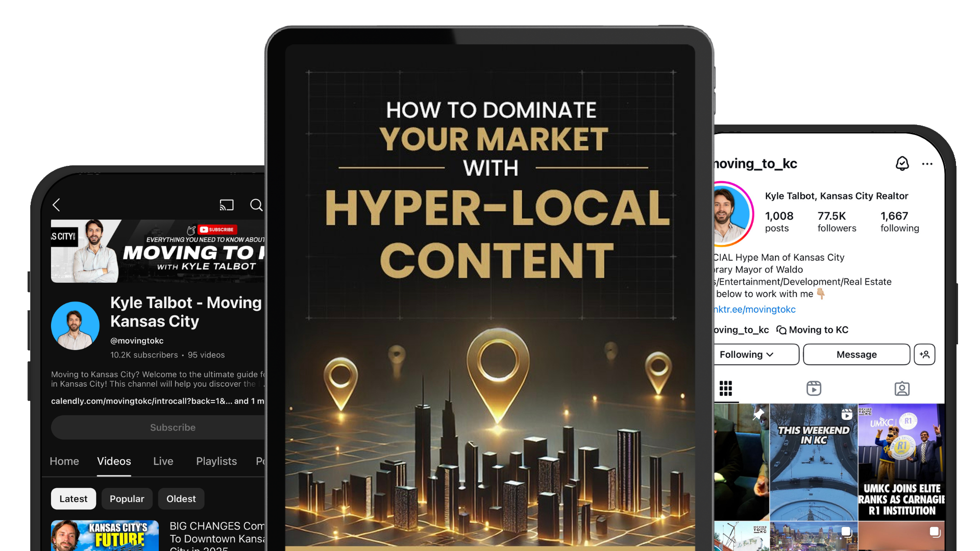Image resolution: width=980 pixels, height=551 pixels.
Task: Tap the cast to screen icon
Action: [x=227, y=205]
